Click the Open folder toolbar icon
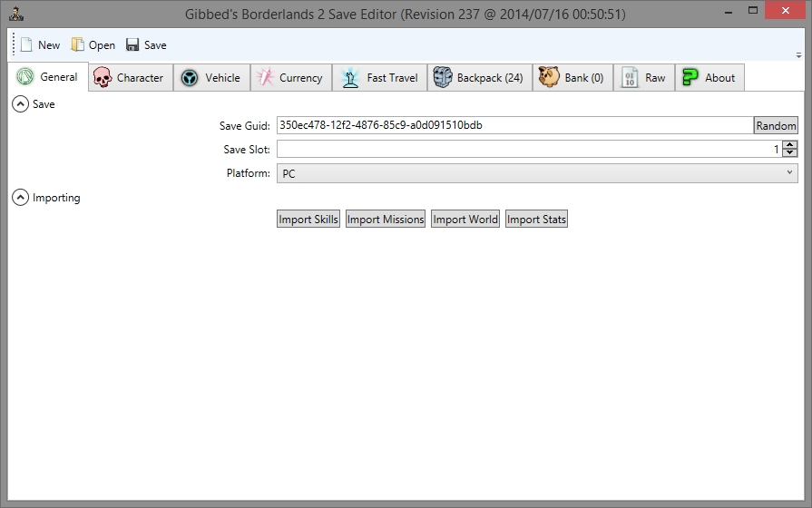The width and height of the screenshot is (812, 508). point(78,45)
